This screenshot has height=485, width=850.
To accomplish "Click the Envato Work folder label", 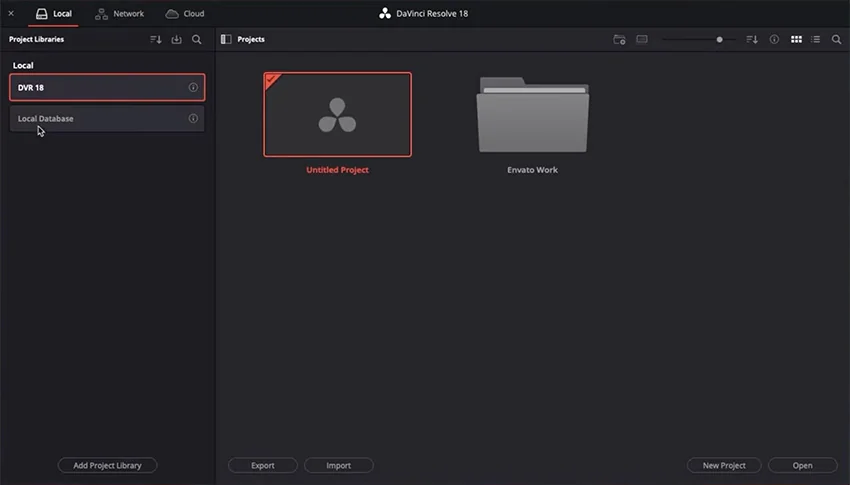I will coord(532,170).
